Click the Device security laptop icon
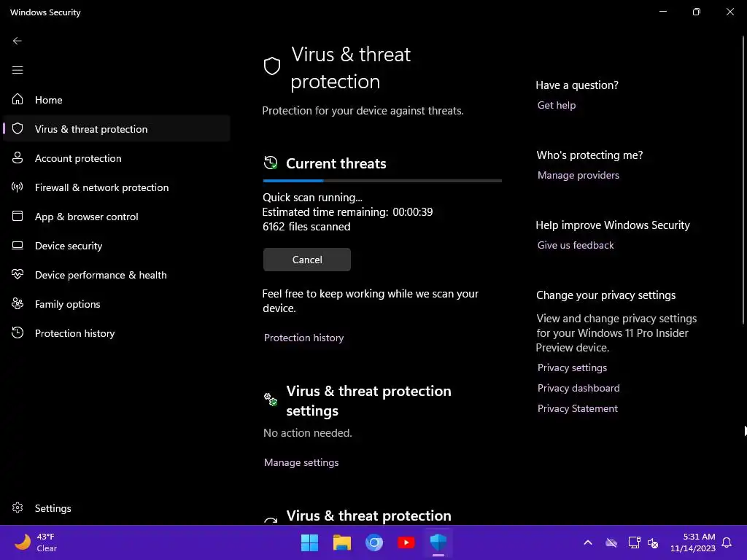The image size is (747, 560). [x=18, y=245]
